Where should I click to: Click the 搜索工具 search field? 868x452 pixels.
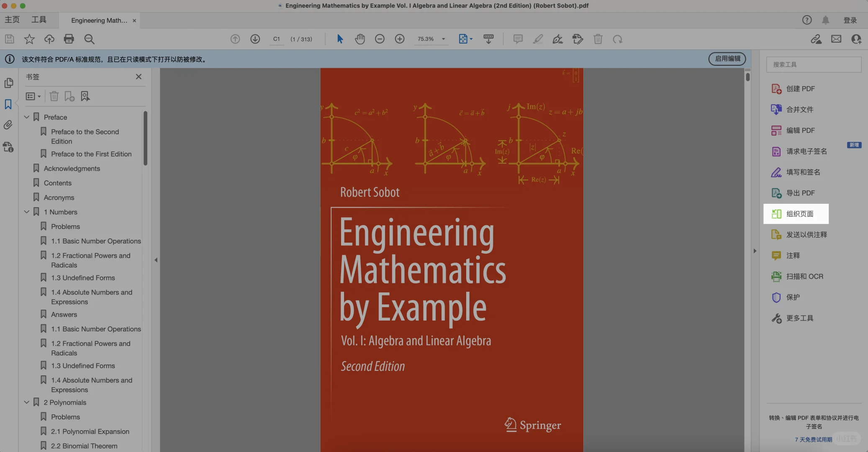(814, 64)
